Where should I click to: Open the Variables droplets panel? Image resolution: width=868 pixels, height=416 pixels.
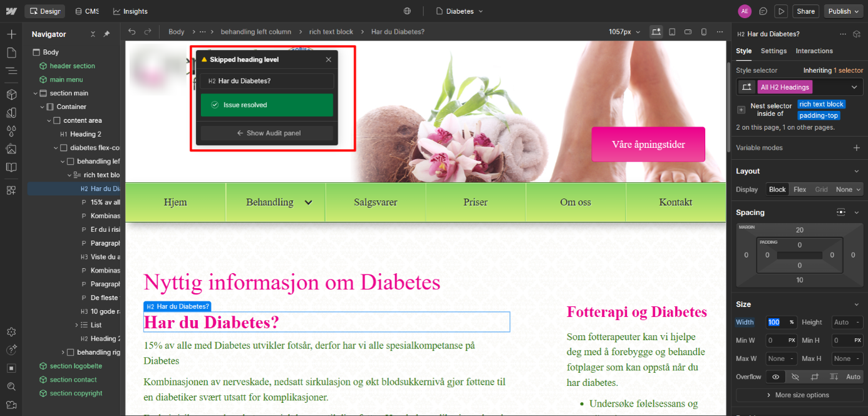[x=11, y=131]
